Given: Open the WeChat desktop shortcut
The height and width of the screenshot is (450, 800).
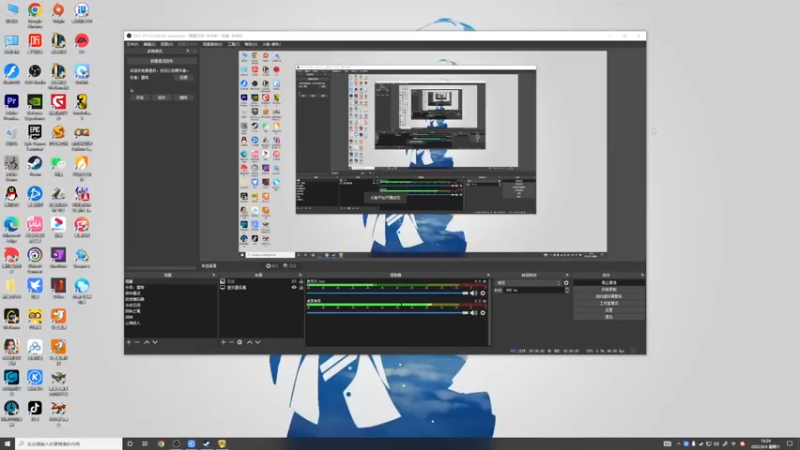Looking at the screenshot, I should (x=58, y=166).
